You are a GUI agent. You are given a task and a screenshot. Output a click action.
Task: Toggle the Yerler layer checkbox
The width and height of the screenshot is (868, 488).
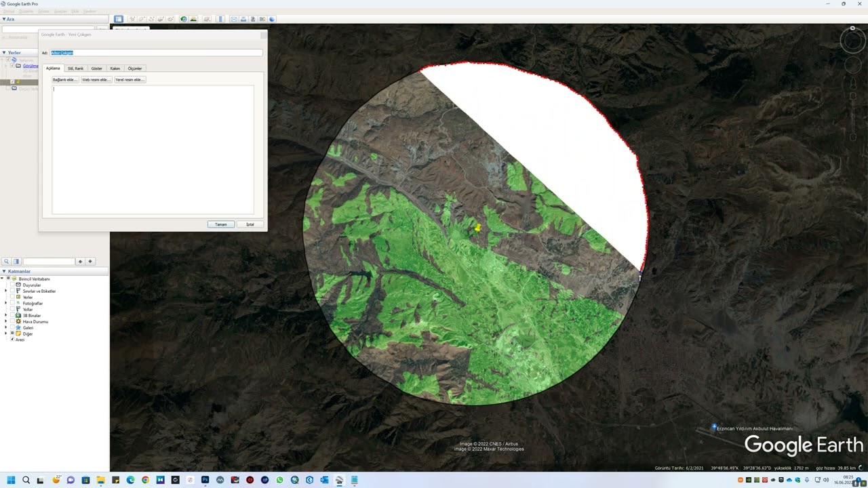coord(12,297)
